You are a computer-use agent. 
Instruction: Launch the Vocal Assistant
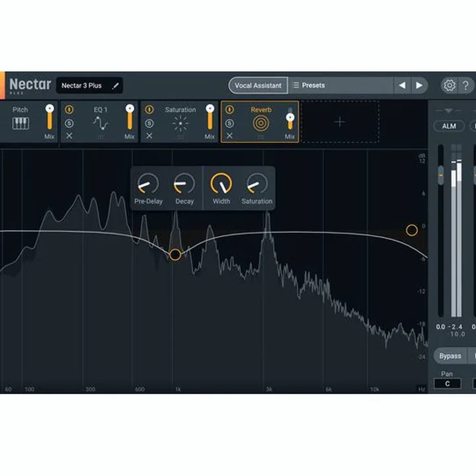258,85
